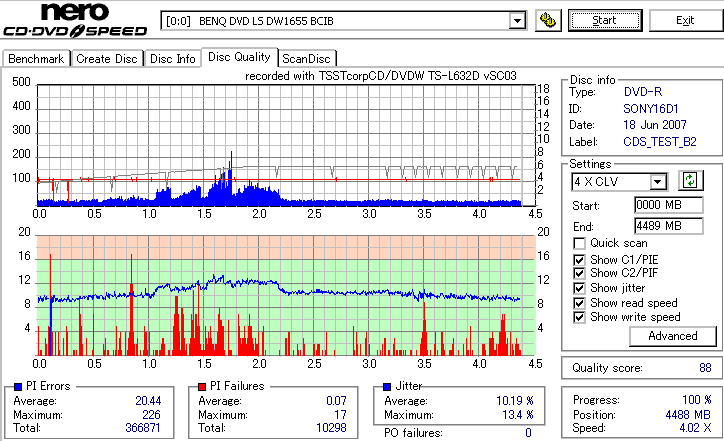
Task: Expand the 4 X CLV speed dropdown
Action: click(x=658, y=182)
